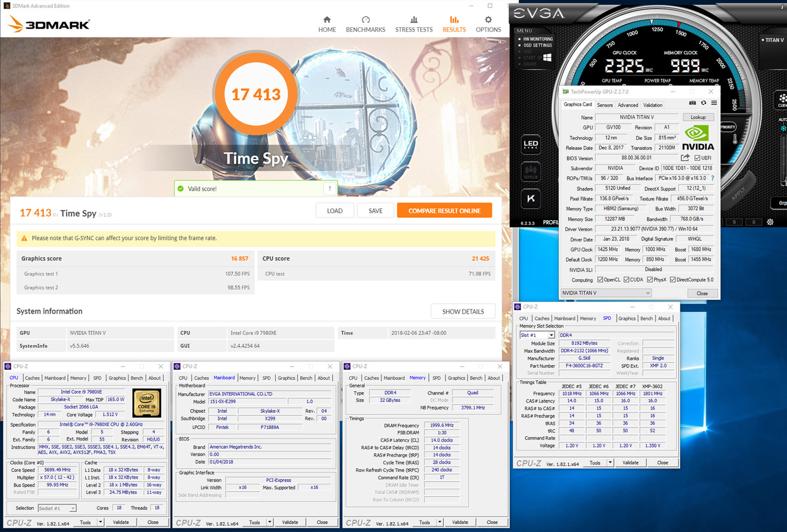The height and width of the screenshot is (532, 787).
Task: Toggle the CUDA checkbox
Action: click(x=626, y=280)
